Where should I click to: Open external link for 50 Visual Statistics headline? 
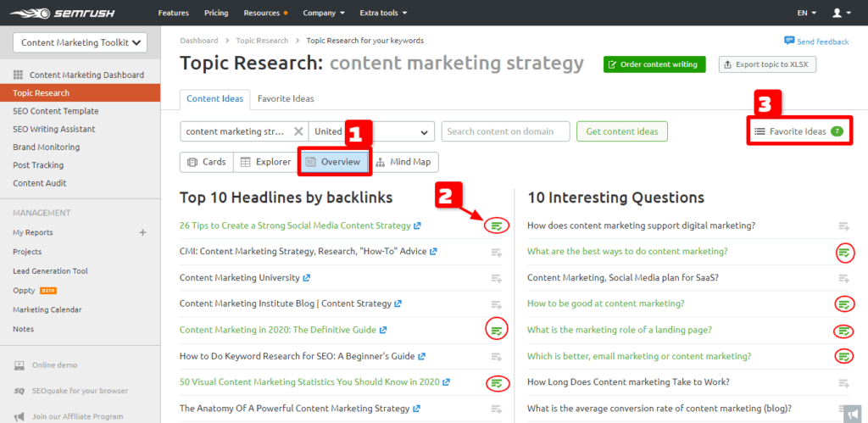point(446,382)
